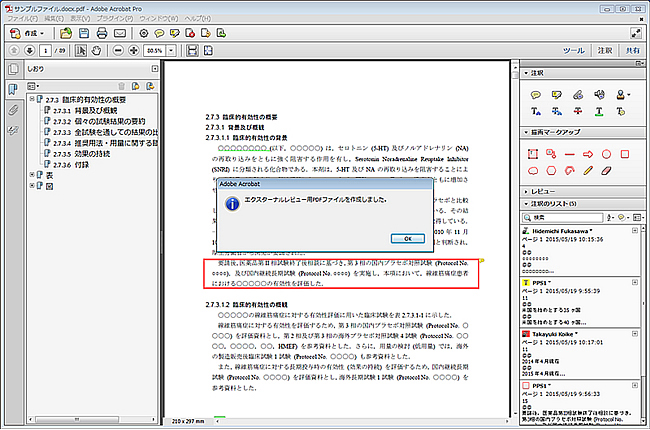
Task: Select the Sticky Note annotation tool
Action: pos(535,95)
